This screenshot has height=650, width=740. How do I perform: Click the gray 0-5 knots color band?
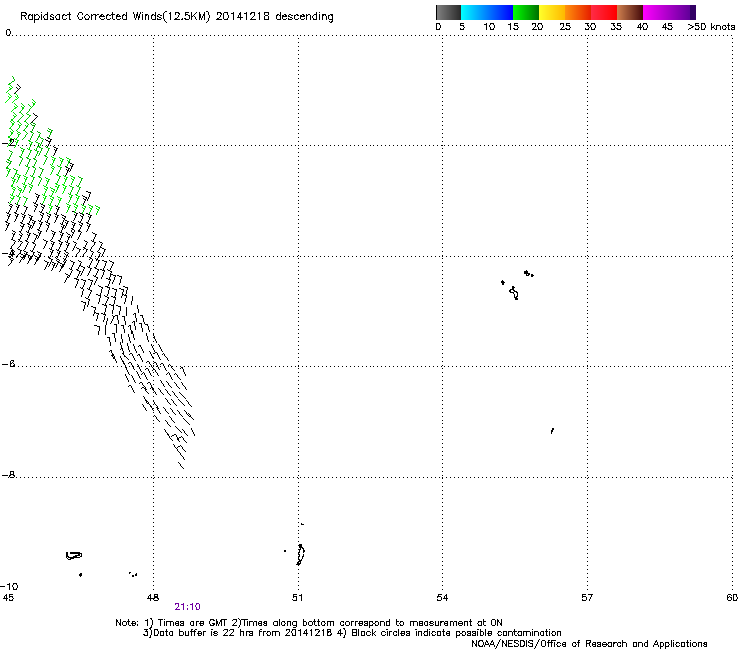(448, 12)
